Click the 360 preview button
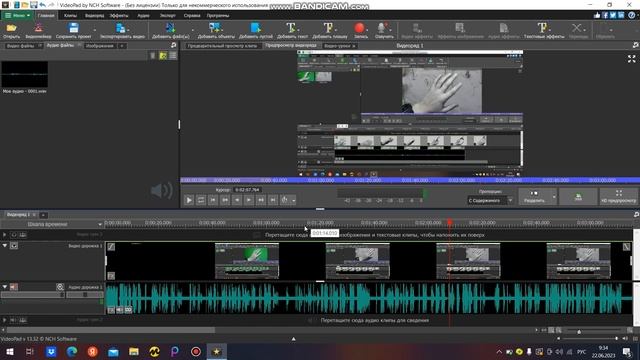640x360 pixels. click(x=578, y=196)
